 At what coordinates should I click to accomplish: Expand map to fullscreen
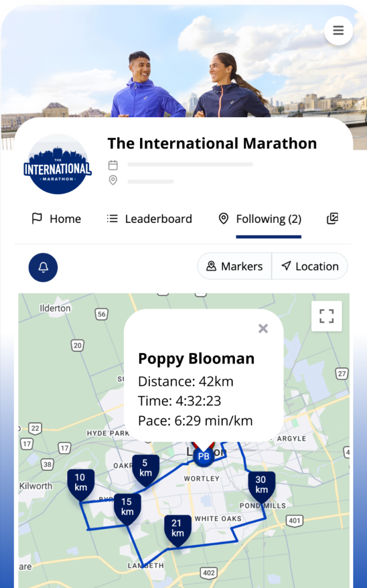click(326, 316)
